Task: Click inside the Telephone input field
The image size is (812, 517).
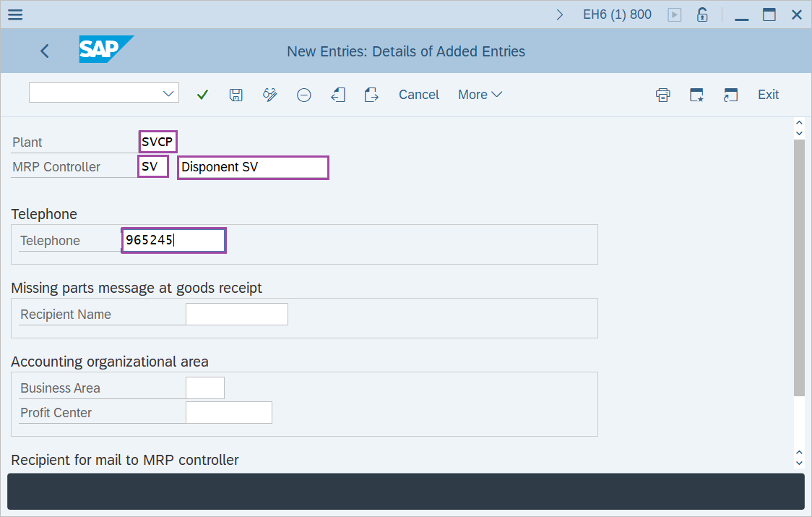Action: (173, 240)
